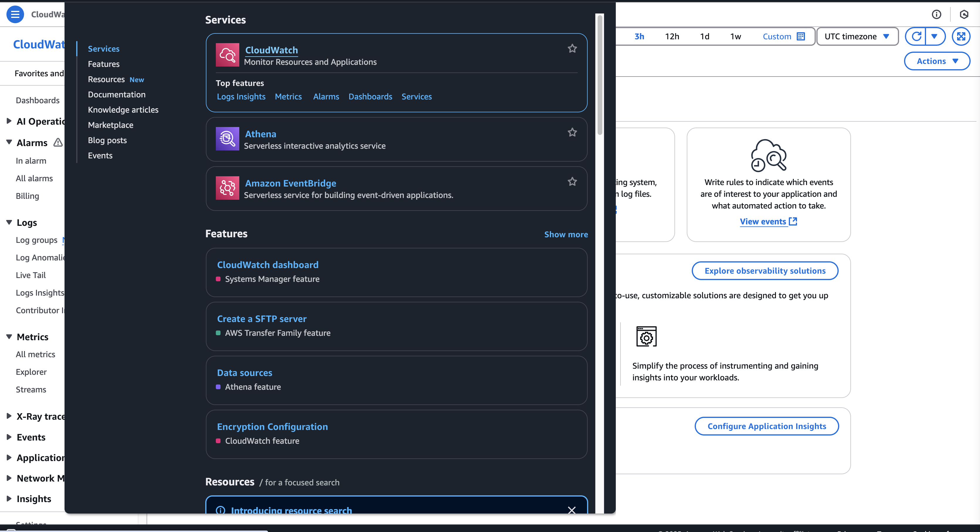Open Services top feature link

point(417,97)
